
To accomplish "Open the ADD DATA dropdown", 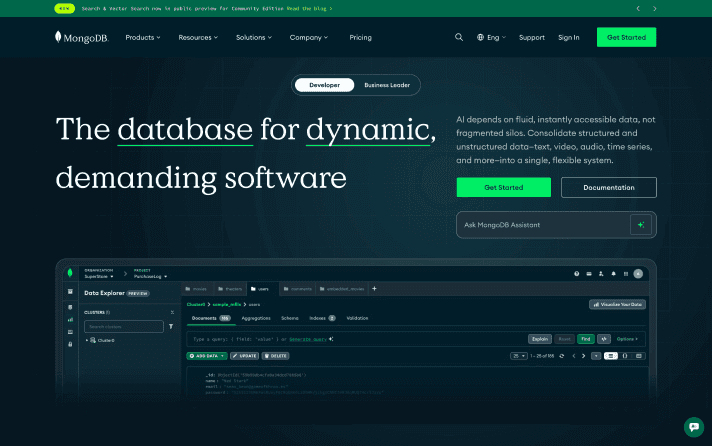I will coord(207,356).
